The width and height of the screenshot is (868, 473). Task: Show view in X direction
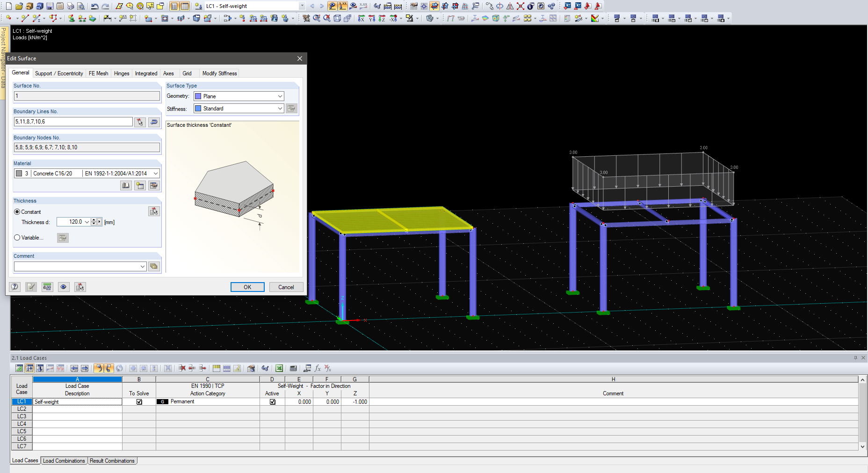click(x=362, y=18)
